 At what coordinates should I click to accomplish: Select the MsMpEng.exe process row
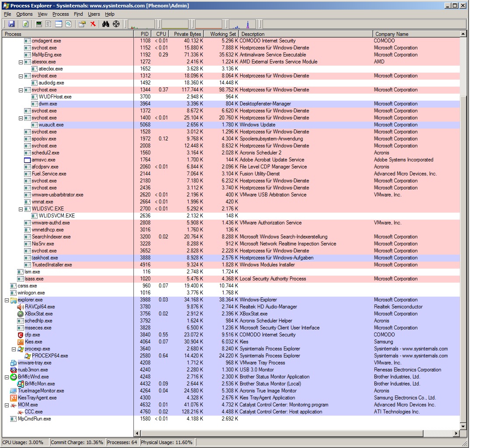coord(231,55)
